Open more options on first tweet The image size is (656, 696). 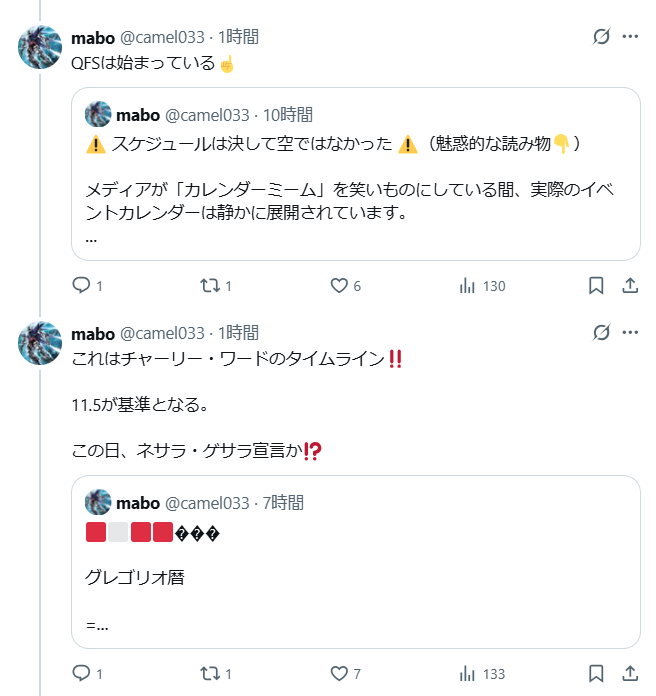[x=631, y=37]
